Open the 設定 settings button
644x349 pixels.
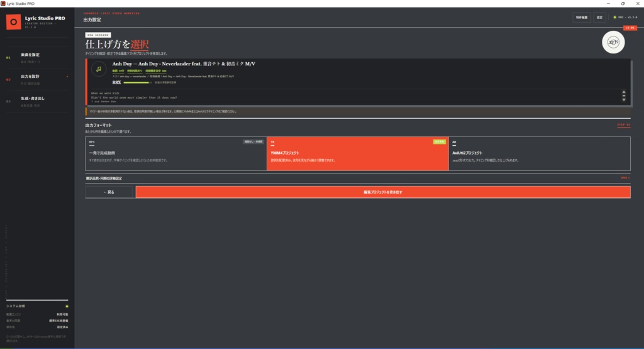point(599,17)
